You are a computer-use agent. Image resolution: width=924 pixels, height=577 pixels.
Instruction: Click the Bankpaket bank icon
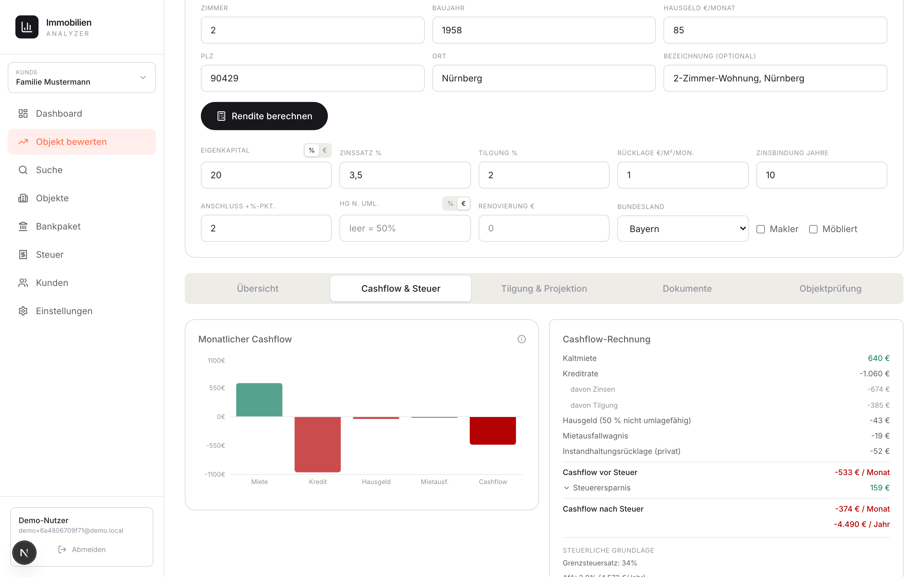(23, 226)
